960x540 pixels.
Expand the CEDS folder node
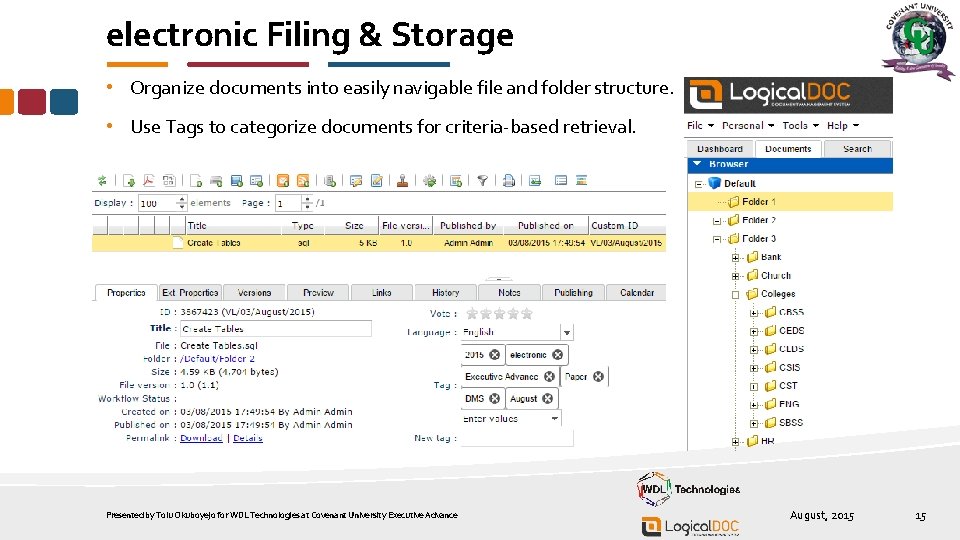pos(754,331)
